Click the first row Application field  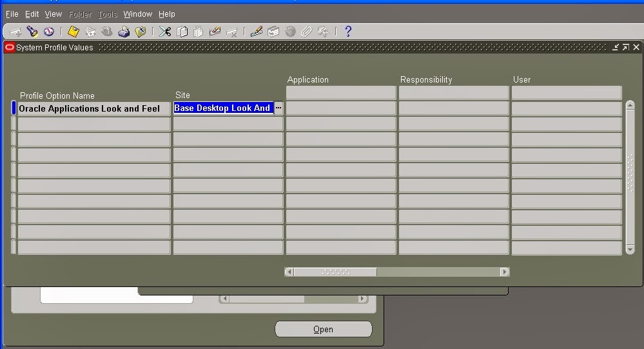pyautogui.click(x=341, y=108)
